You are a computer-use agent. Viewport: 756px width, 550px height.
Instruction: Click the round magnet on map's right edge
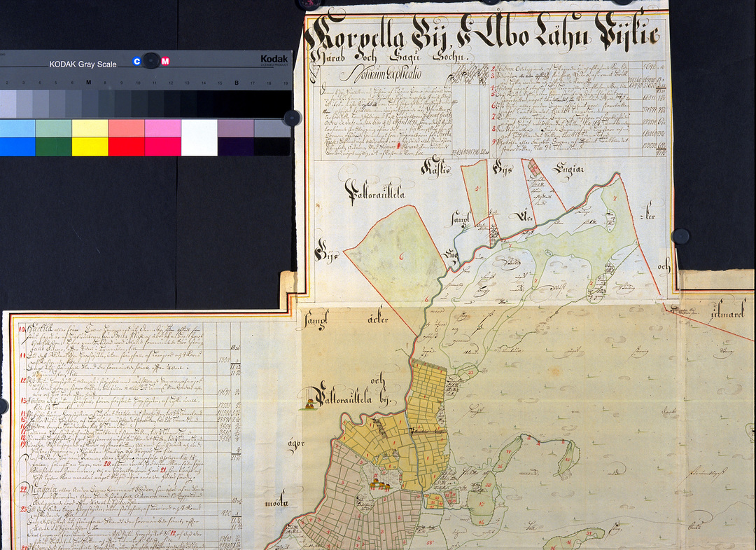pos(680,236)
